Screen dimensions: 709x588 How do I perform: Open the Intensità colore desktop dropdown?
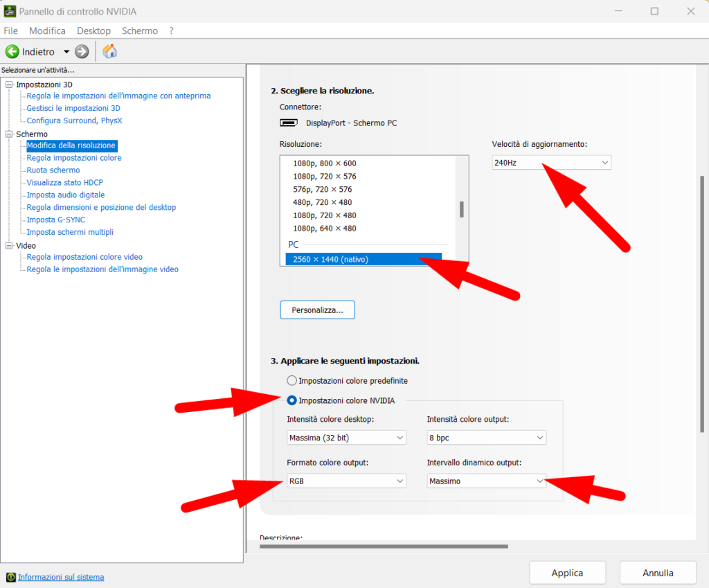(x=346, y=438)
